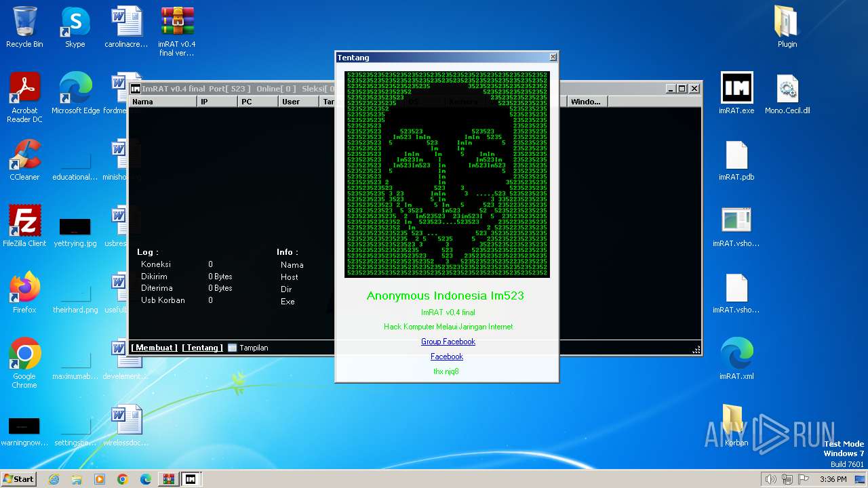The width and height of the screenshot is (868, 488).
Task: Click the [Membuat] menu in imRAT
Action: click(x=154, y=348)
